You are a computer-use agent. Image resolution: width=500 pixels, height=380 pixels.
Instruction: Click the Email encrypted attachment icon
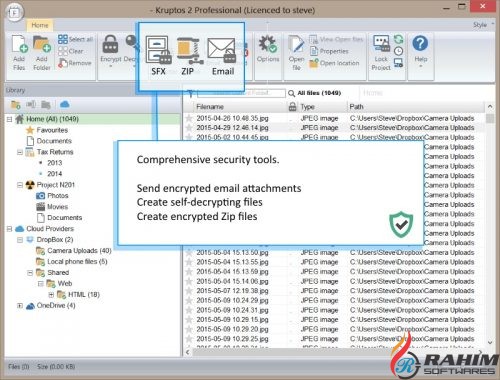click(222, 50)
